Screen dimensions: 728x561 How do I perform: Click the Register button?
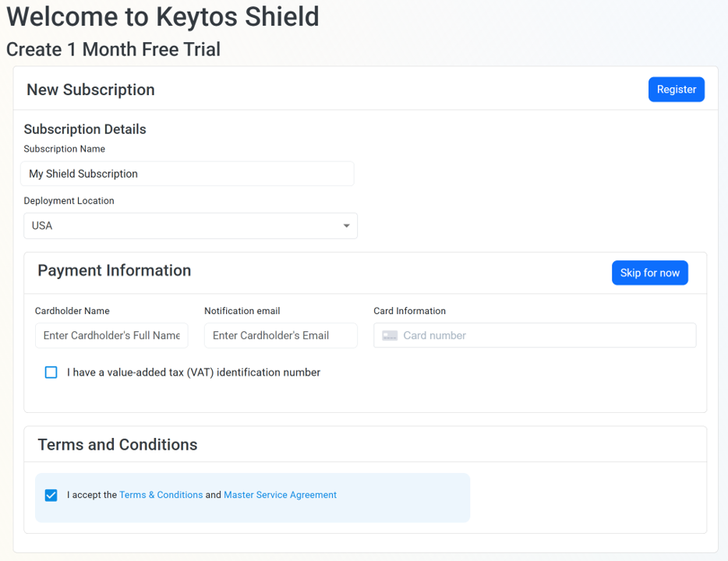[676, 90]
